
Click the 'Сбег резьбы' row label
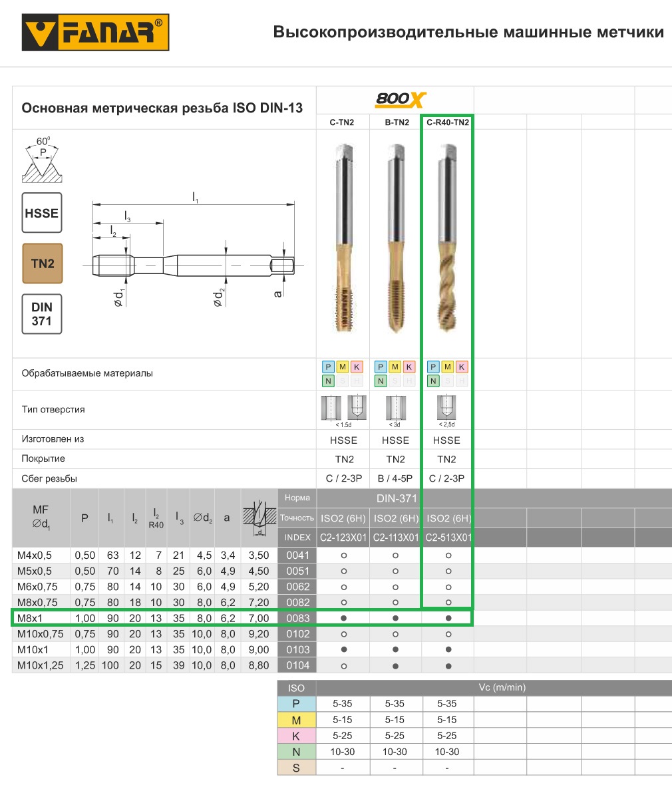49,478
